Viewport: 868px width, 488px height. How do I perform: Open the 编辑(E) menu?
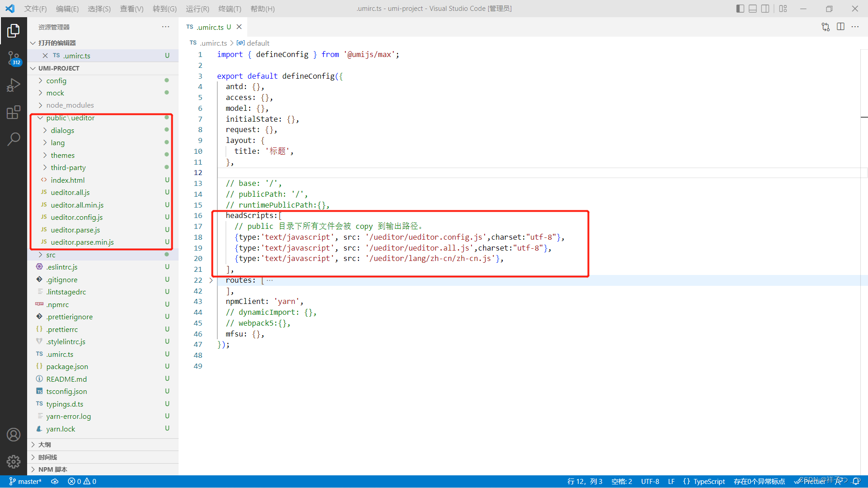[x=67, y=9]
